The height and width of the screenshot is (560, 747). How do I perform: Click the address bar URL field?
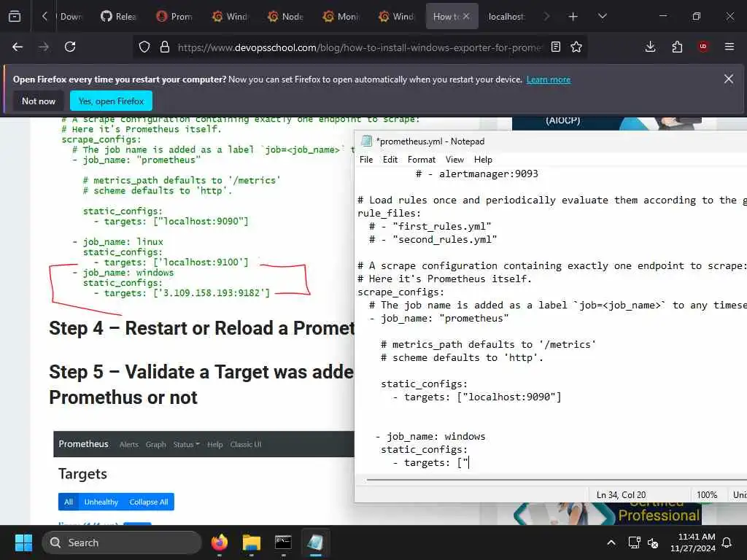[359, 47]
